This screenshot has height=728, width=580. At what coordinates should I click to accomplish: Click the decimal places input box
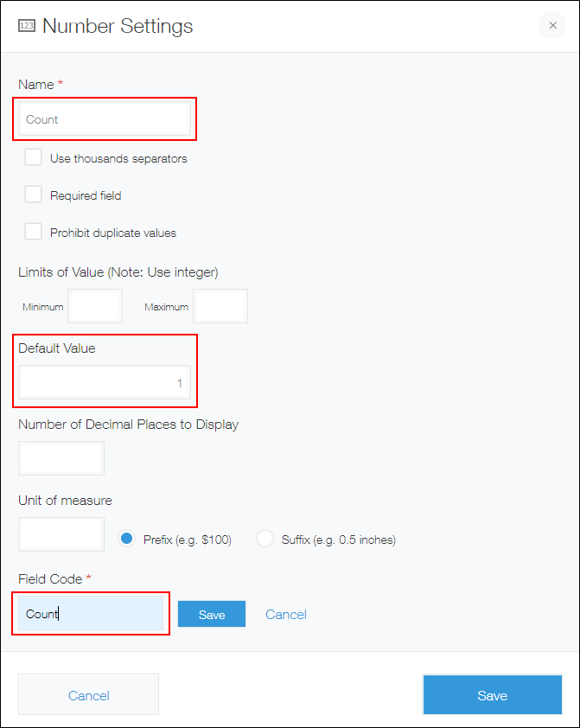[61, 457]
